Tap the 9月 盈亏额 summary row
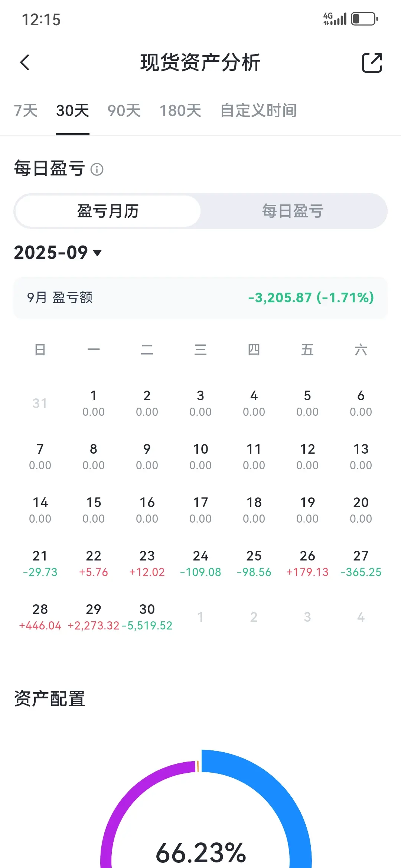This screenshot has height=868, width=401. (x=200, y=297)
